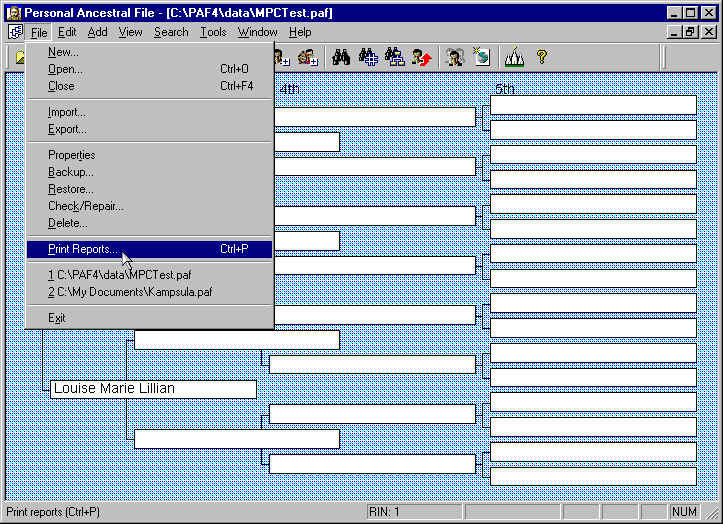Click the binoculars Find Individual icon
This screenshot has height=524, width=723.
pyautogui.click(x=340, y=57)
